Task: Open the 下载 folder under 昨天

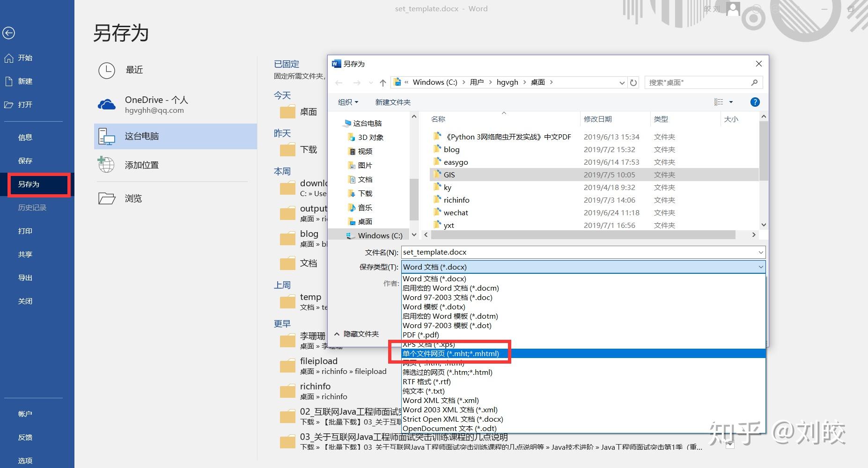Action: [299, 150]
